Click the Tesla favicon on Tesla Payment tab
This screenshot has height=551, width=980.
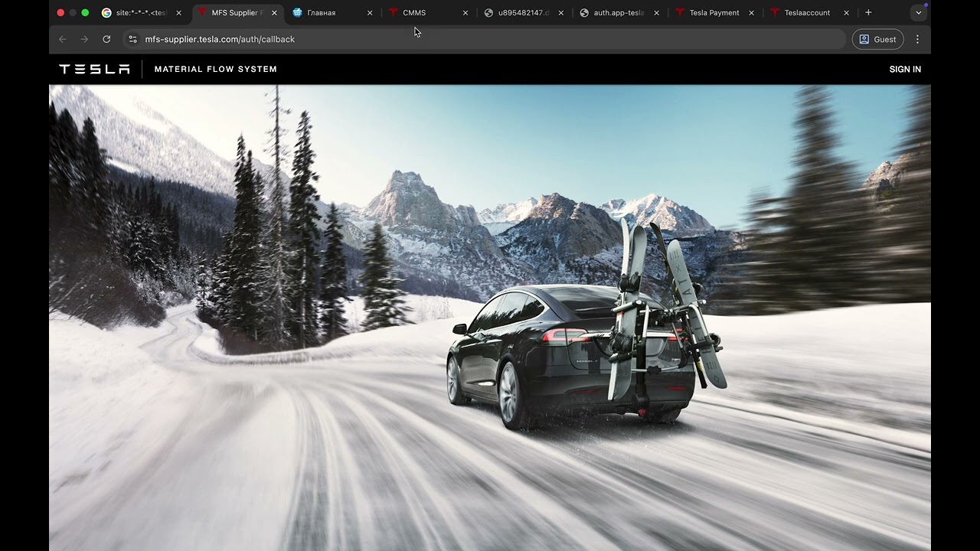(680, 13)
